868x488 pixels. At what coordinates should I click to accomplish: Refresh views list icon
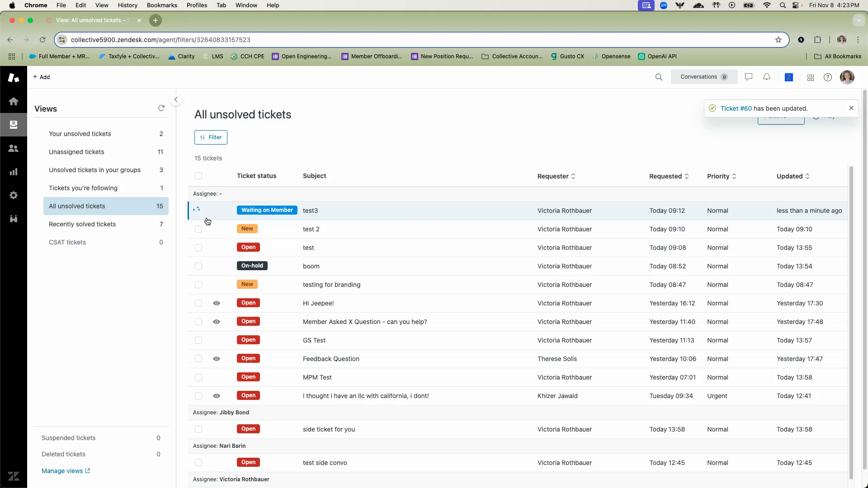(161, 108)
